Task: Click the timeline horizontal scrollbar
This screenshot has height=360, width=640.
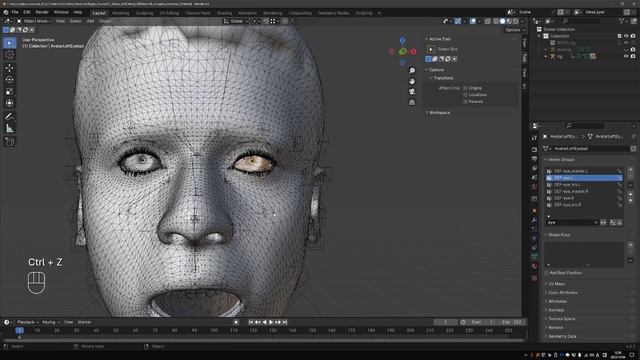Action: tap(263, 340)
